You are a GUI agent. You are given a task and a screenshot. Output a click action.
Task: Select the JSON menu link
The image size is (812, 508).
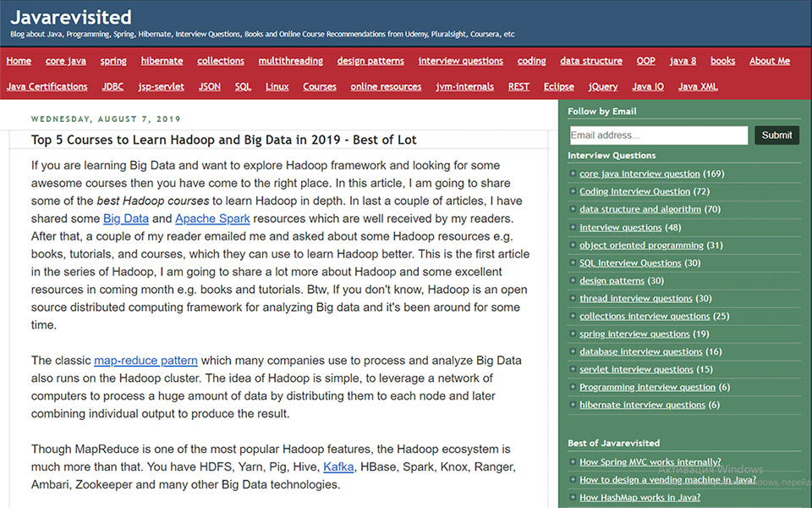(x=209, y=86)
